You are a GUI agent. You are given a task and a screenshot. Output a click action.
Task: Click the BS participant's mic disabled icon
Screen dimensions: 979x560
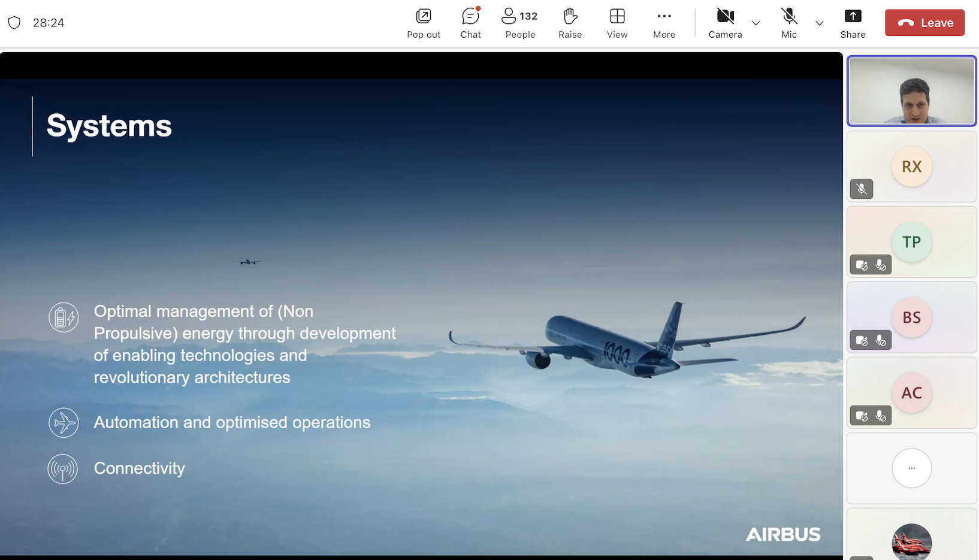tap(881, 340)
